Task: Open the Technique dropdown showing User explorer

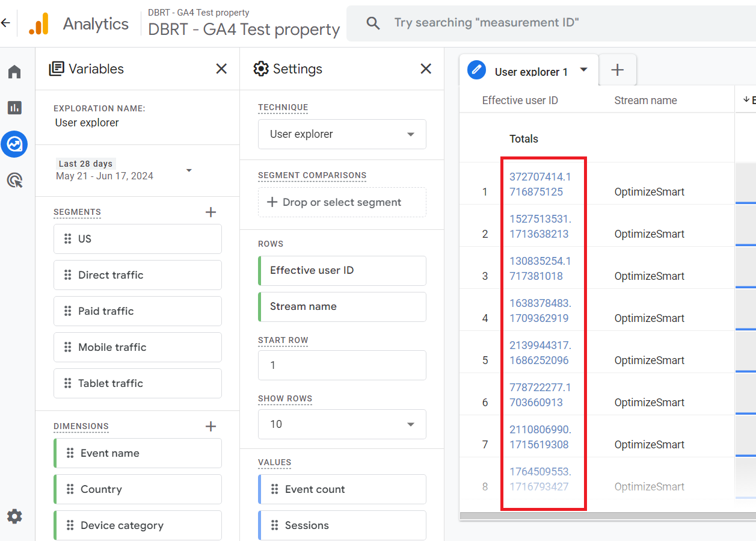Action: [342, 134]
